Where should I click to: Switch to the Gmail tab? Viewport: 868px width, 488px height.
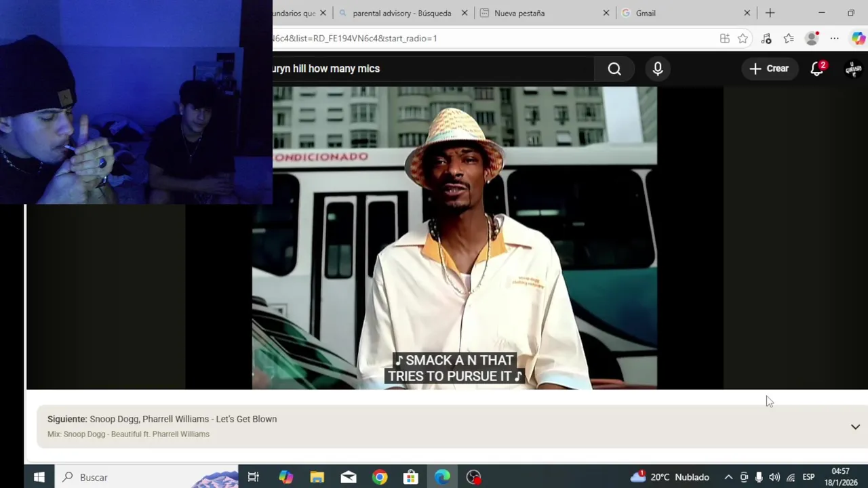click(646, 13)
